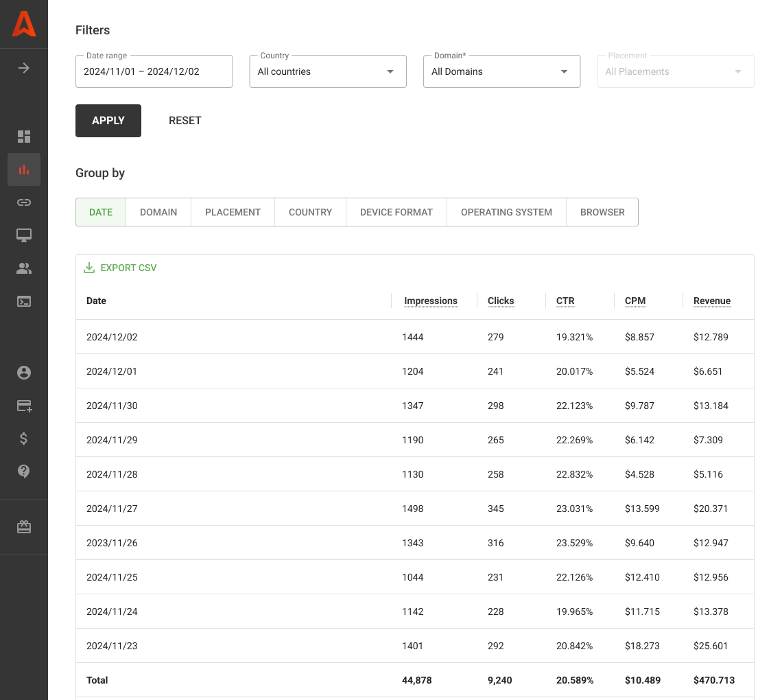The width and height of the screenshot is (782, 700).
Task: Click the Total row label
Action: (x=97, y=680)
